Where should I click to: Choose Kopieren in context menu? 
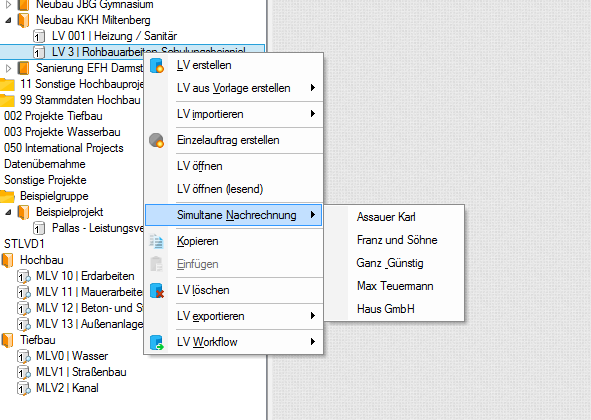pyautogui.click(x=234, y=241)
